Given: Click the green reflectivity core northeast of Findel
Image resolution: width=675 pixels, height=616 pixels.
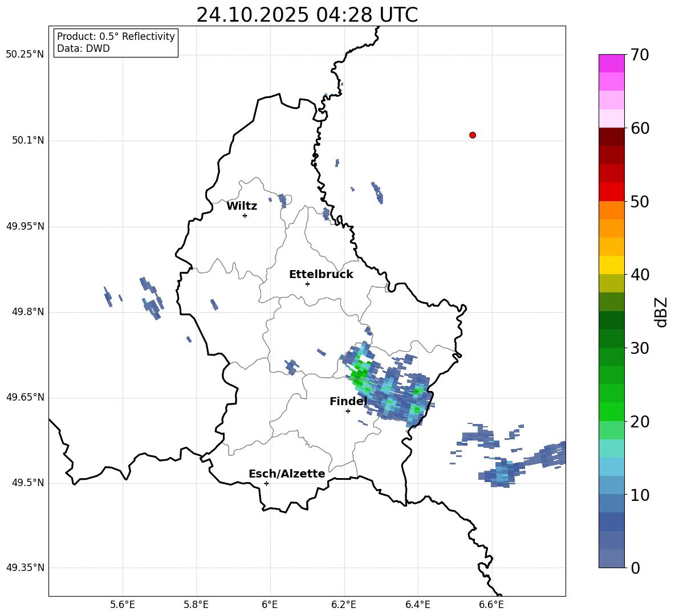Looking at the screenshot, I should (360, 375).
